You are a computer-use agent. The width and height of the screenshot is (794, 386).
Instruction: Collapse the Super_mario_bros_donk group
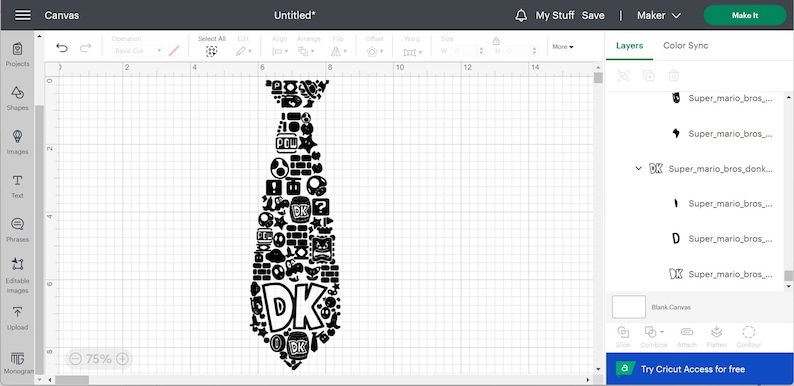[639, 168]
